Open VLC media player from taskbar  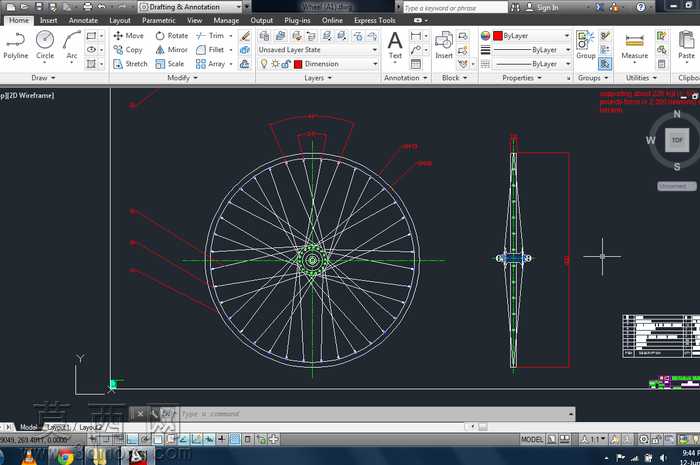(x=29, y=457)
